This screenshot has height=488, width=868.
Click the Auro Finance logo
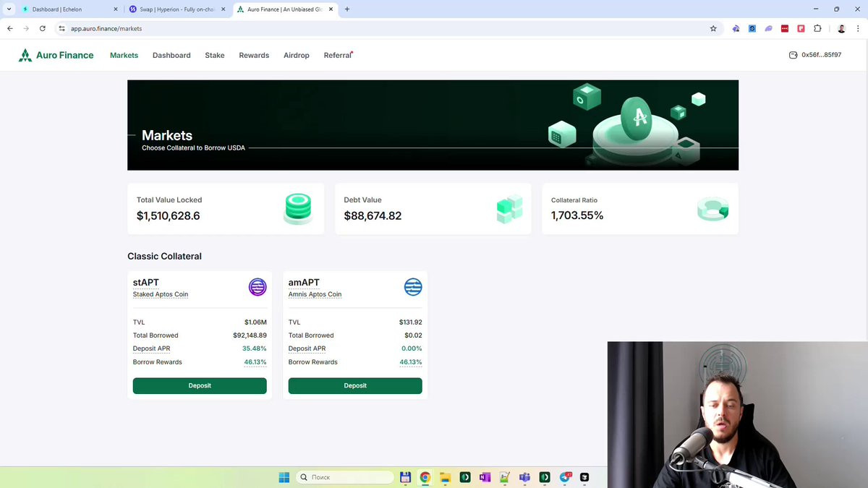pyautogui.click(x=56, y=55)
